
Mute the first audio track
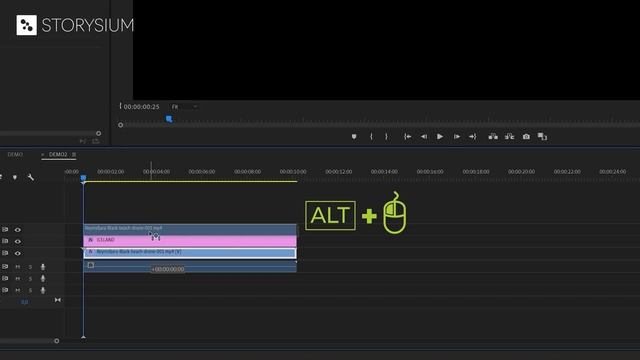click(18, 267)
